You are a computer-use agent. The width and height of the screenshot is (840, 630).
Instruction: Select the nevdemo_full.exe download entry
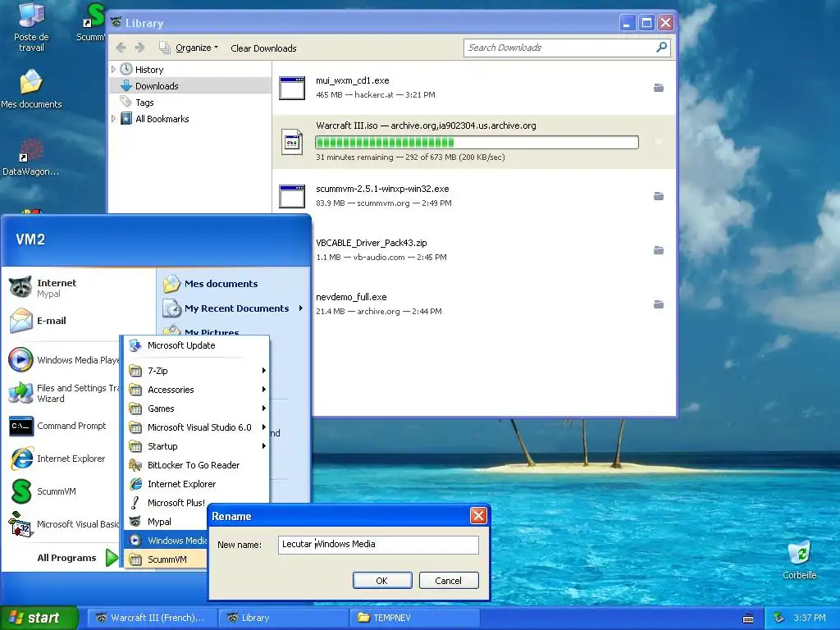tap(474, 304)
